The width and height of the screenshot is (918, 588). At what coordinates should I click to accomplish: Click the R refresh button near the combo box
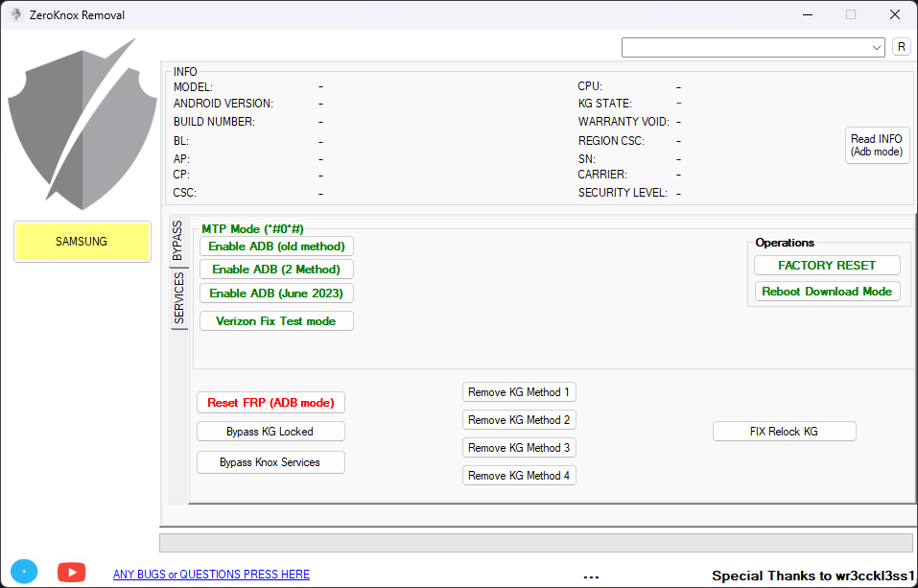901,46
